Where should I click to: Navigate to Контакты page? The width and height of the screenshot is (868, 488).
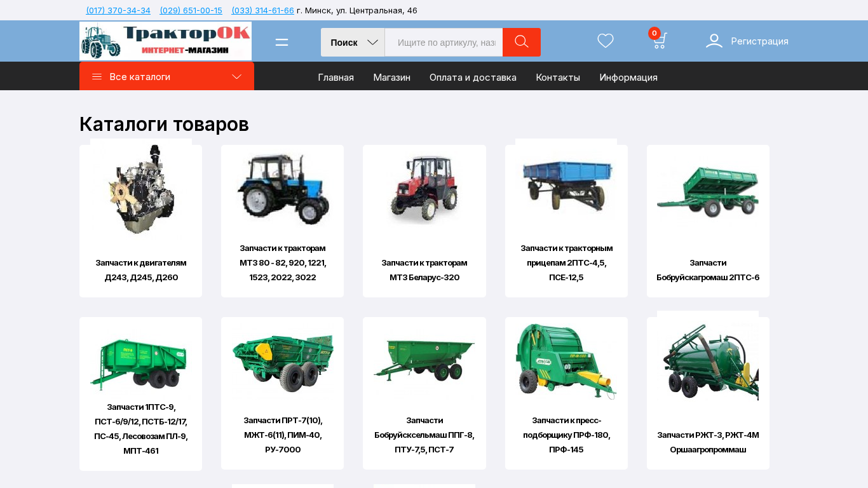point(558,78)
